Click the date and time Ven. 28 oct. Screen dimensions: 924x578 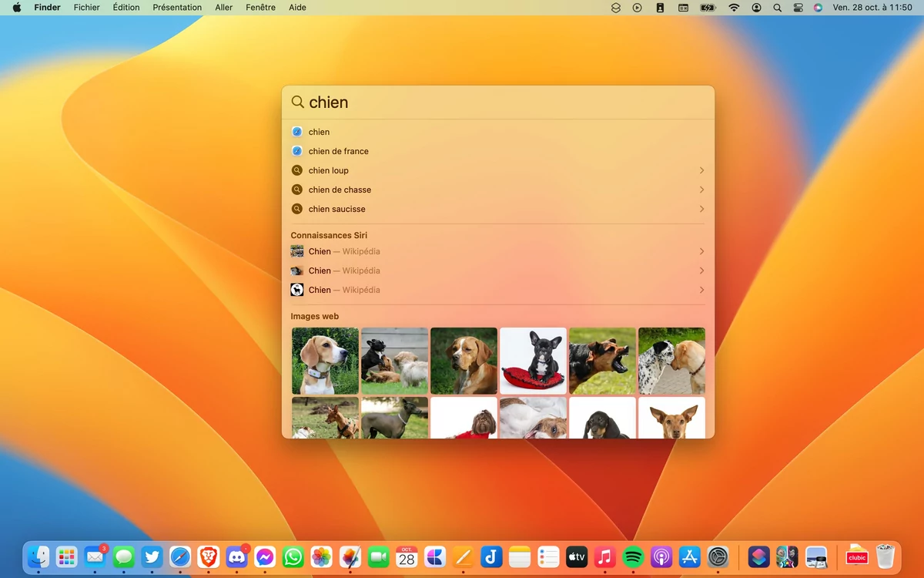click(872, 8)
